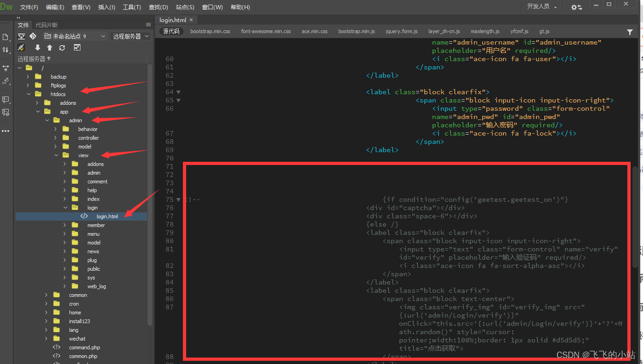Click the remove comment icon
The image size is (643, 364).
click(6, 112)
